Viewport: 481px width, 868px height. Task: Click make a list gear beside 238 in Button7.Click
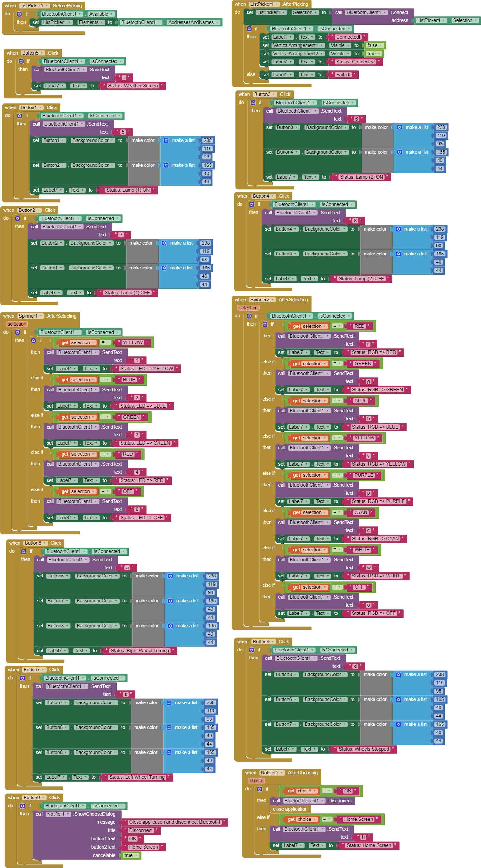click(169, 703)
